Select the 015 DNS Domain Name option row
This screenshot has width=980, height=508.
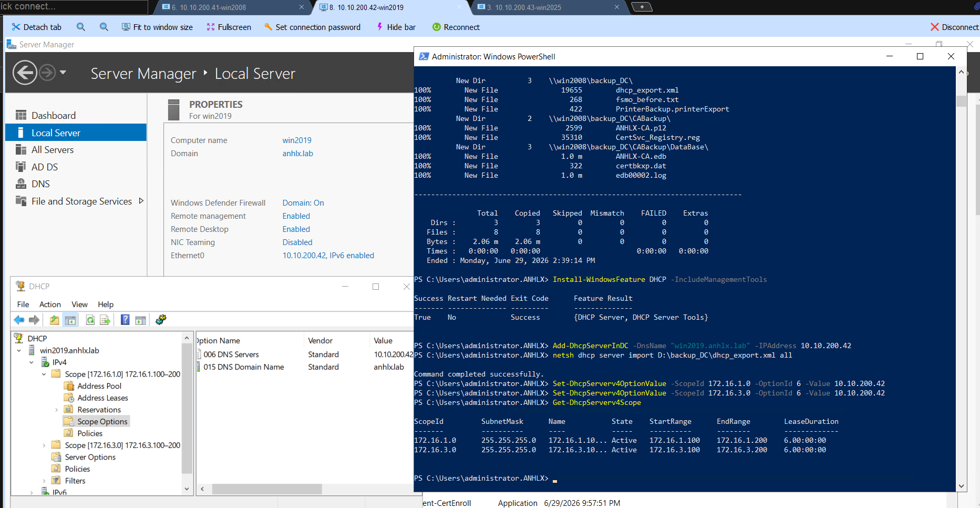point(305,367)
